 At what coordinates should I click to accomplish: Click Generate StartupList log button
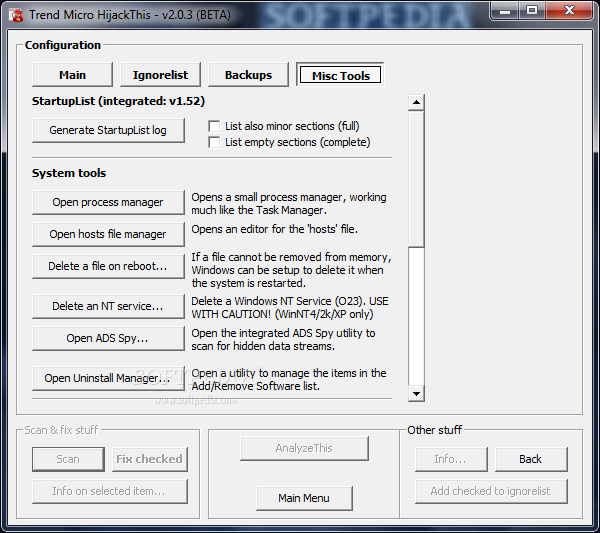coord(108,130)
